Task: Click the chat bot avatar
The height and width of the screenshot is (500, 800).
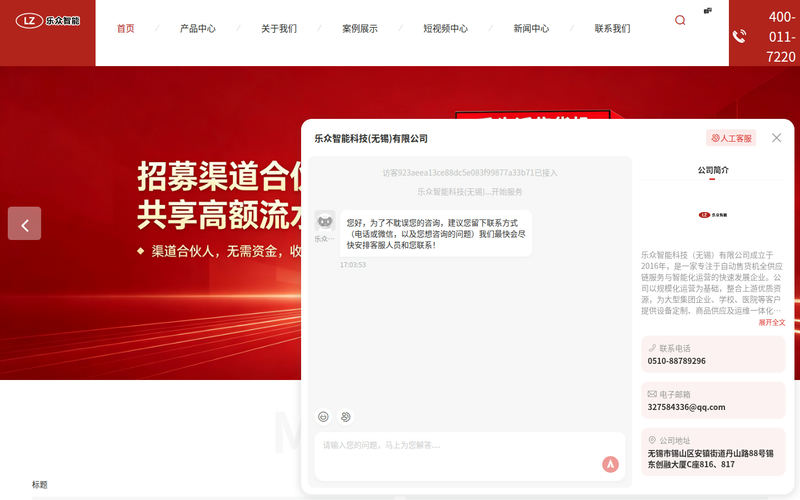Action: 324,221
